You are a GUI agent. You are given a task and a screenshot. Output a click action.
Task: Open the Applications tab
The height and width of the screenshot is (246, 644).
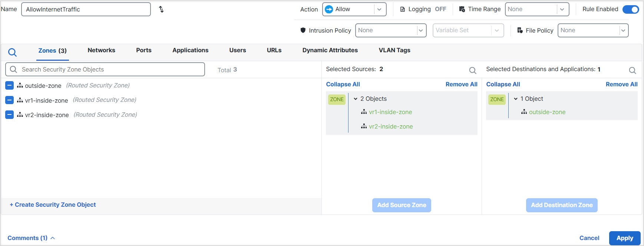(x=190, y=50)
